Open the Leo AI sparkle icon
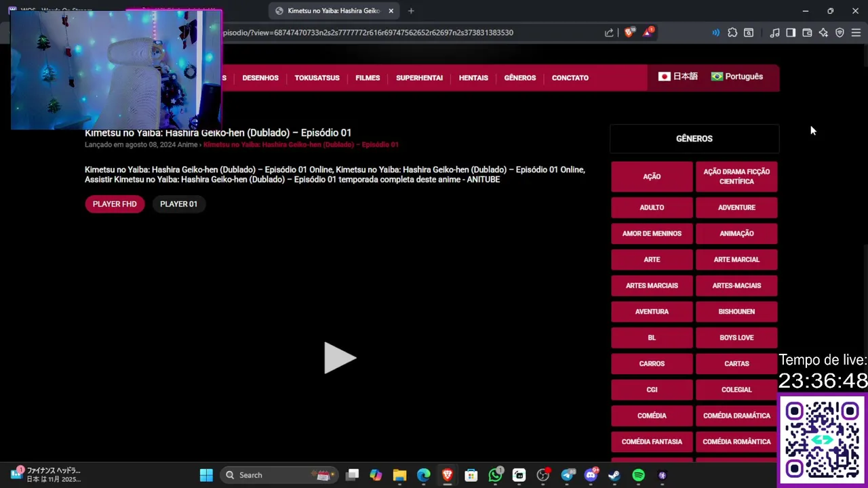The image size is (868, 488). tap(823, 33)
